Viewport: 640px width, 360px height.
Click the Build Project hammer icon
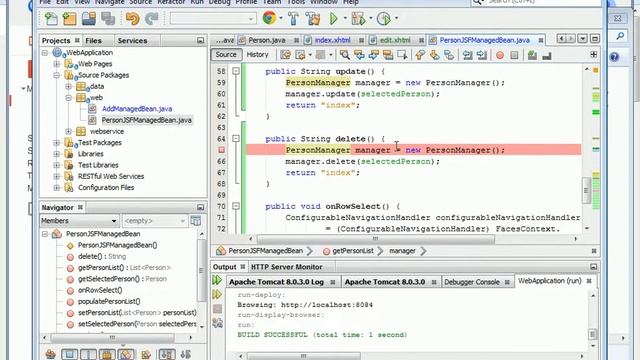(x=293, y=18)
